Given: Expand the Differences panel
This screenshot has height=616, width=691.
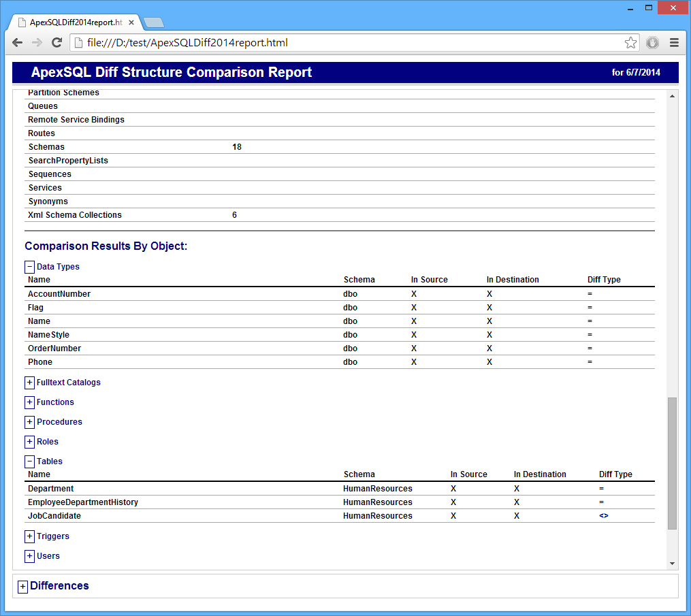Looking at the screenshot, I should 22,587.
